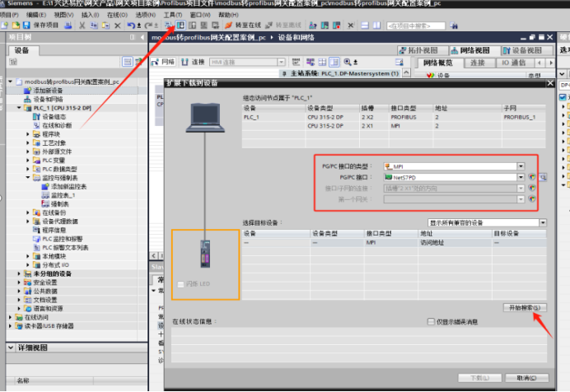Click the compile icon in toolbar
570x392 pixels.
coord(168,25)
